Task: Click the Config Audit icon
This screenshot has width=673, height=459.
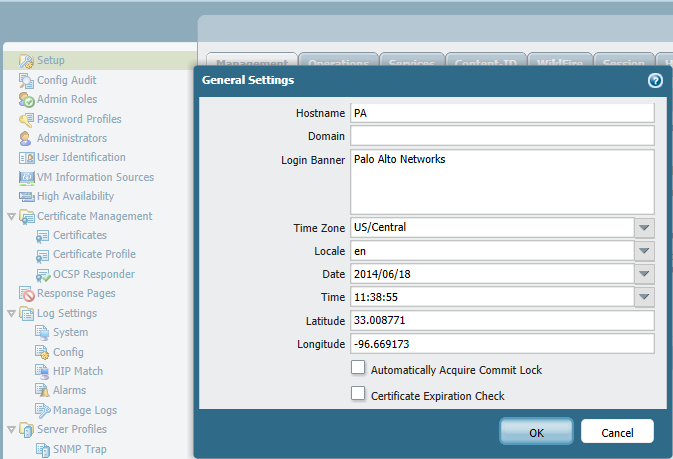Action: 27,80
